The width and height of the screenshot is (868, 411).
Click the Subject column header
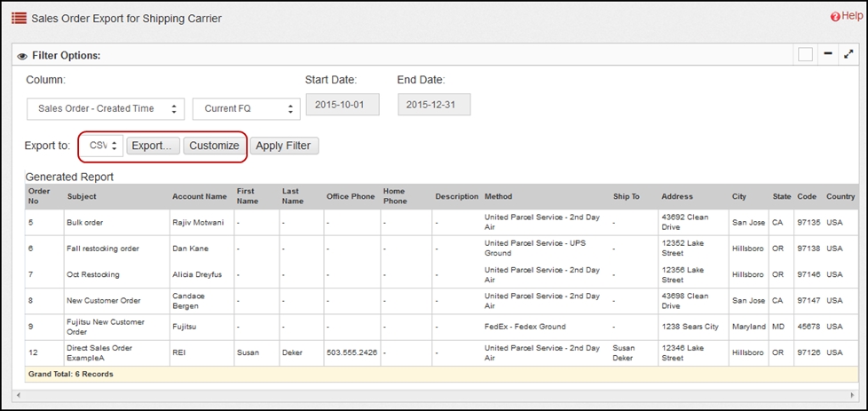[x=82, y=196]
